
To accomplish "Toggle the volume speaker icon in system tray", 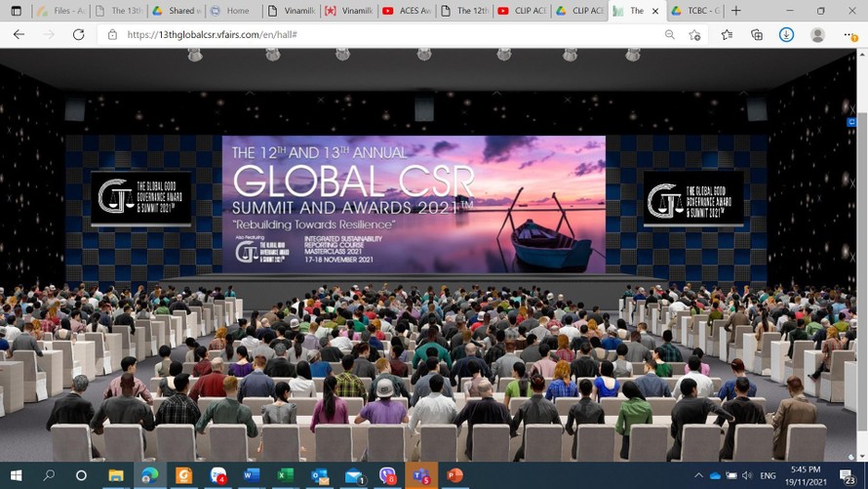I will click(x=747, y=475).
